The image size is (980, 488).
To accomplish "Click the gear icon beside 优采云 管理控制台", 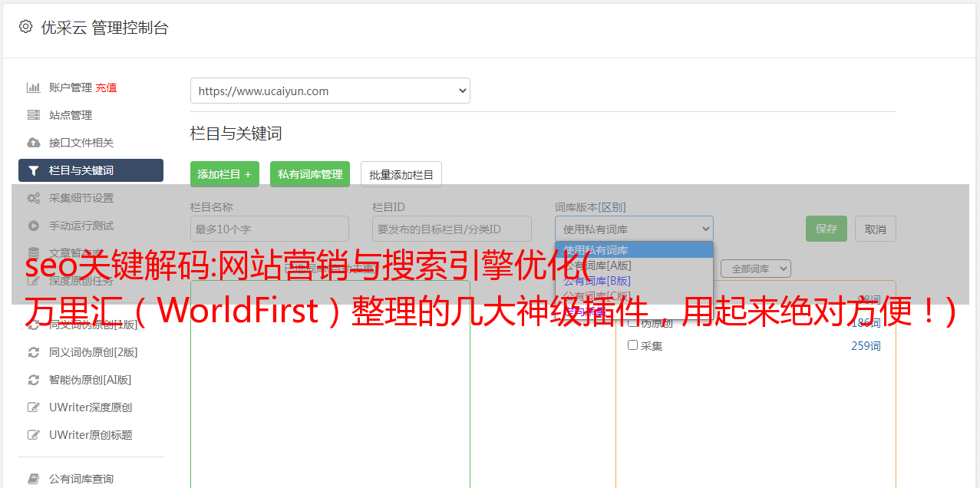I will pos(25,27).
